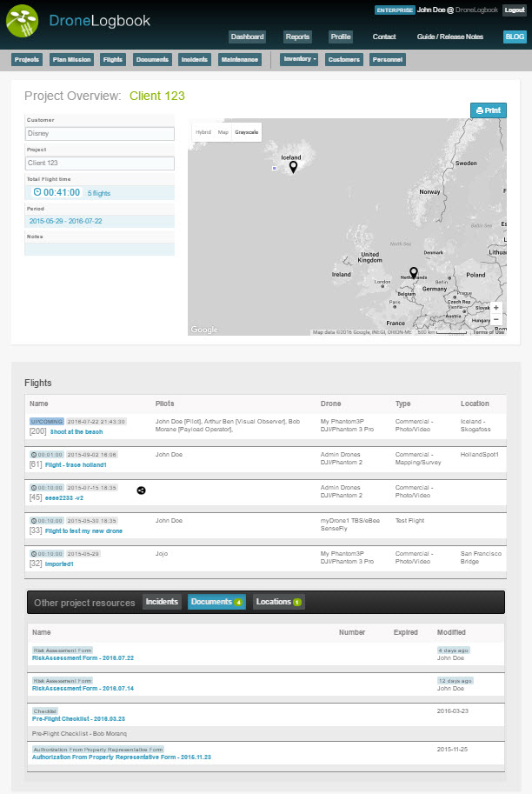Click the DroneLogbook green logo icon
The image size is (532, 794).
click(22, 21)
